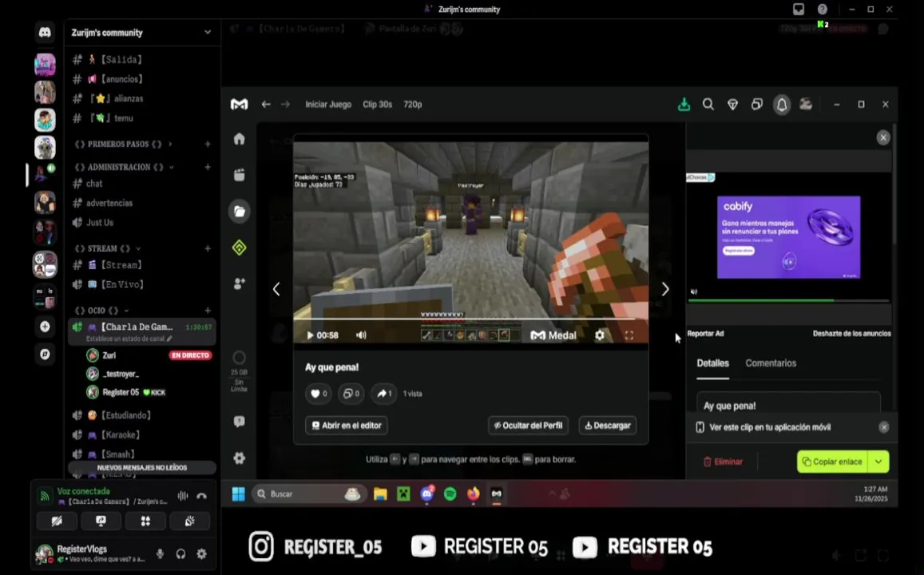Viewport: 924px width, 575px height.
Task: Expand Zurijm's community server menu
Action: pos(208,33)
